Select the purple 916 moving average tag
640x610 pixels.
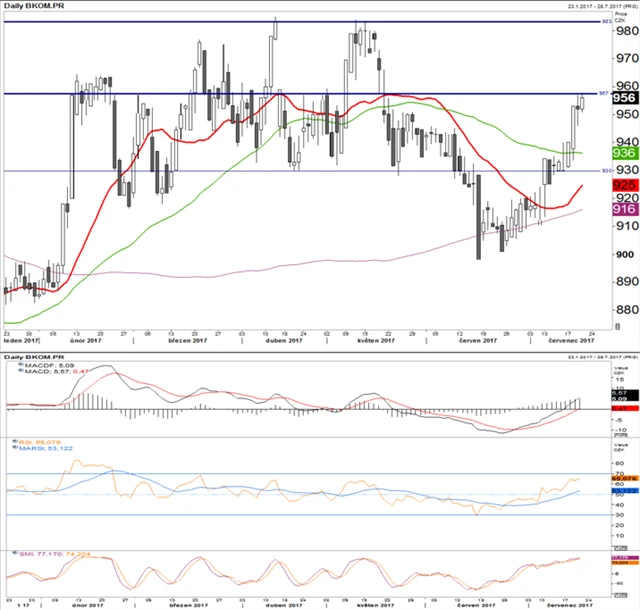[x=624, y=209]
